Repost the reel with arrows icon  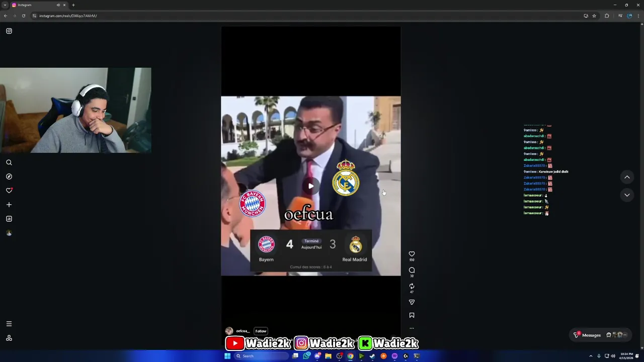(x=412, y=286)
